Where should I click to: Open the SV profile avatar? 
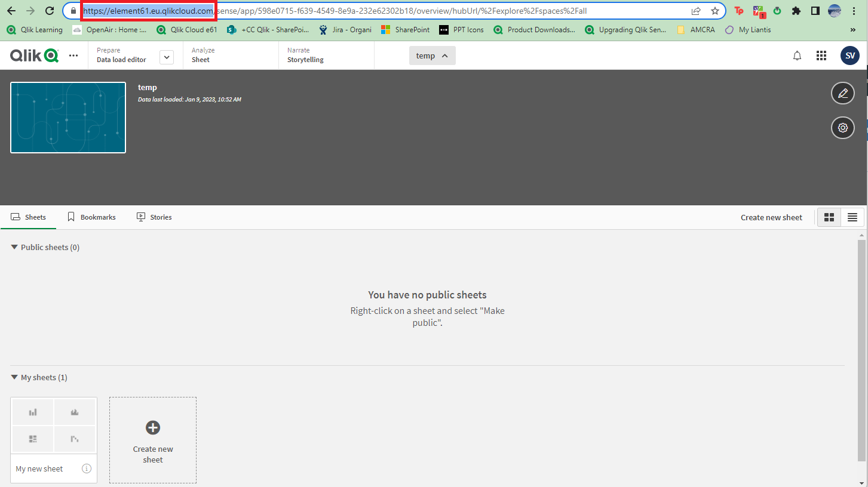pos(849,55)
